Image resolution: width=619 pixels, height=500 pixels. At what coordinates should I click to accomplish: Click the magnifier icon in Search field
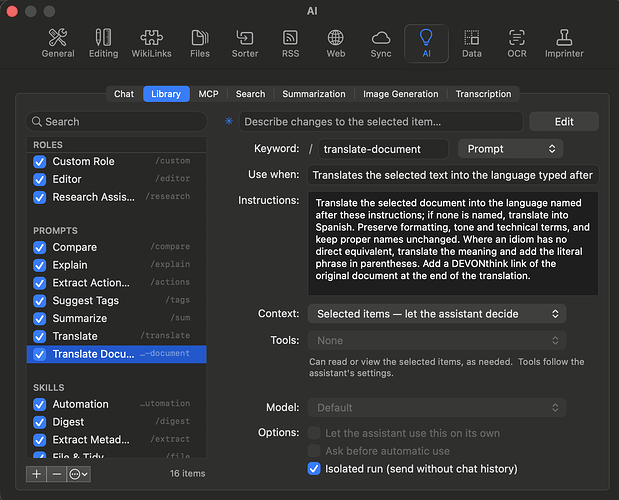(x=37, y=122)
